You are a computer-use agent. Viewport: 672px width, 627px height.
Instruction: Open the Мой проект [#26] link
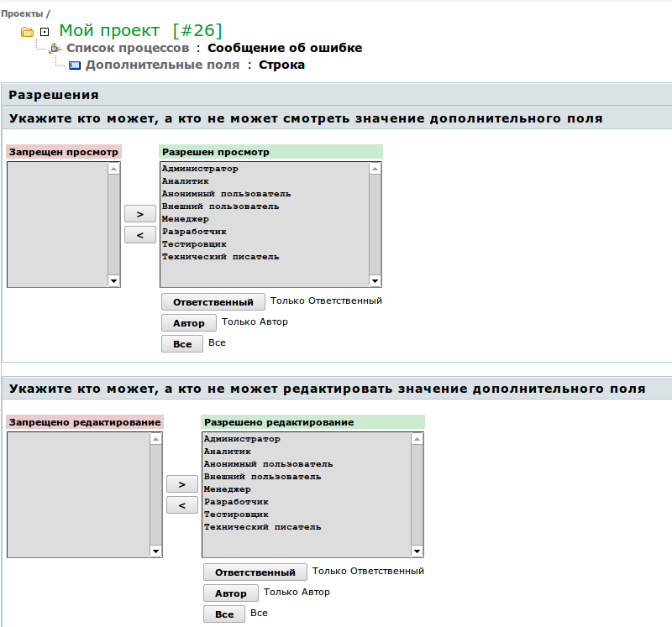point(140,31)
